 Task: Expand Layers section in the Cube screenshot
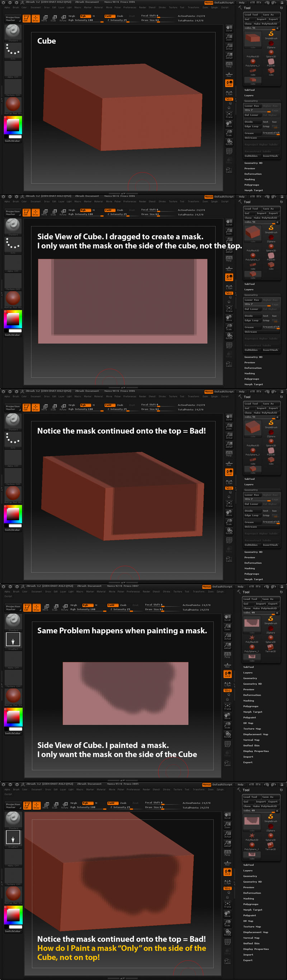click(x=249, y=95)
